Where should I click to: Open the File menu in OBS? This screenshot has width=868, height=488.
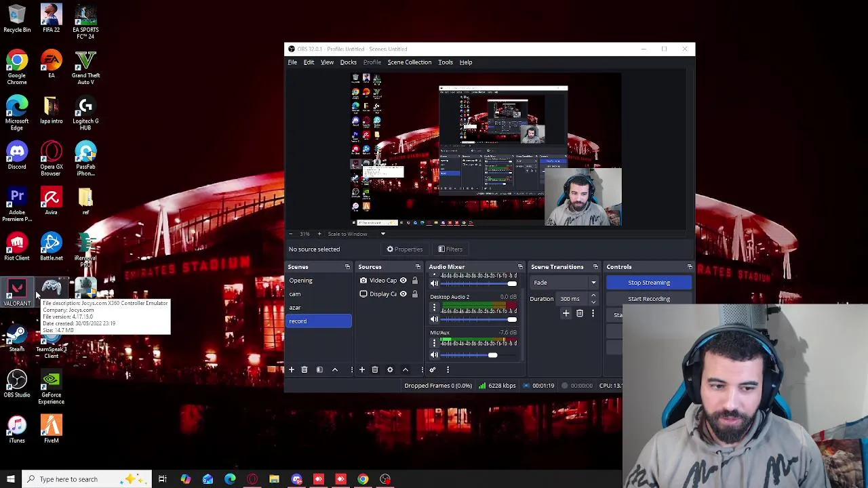click(292, 62)
